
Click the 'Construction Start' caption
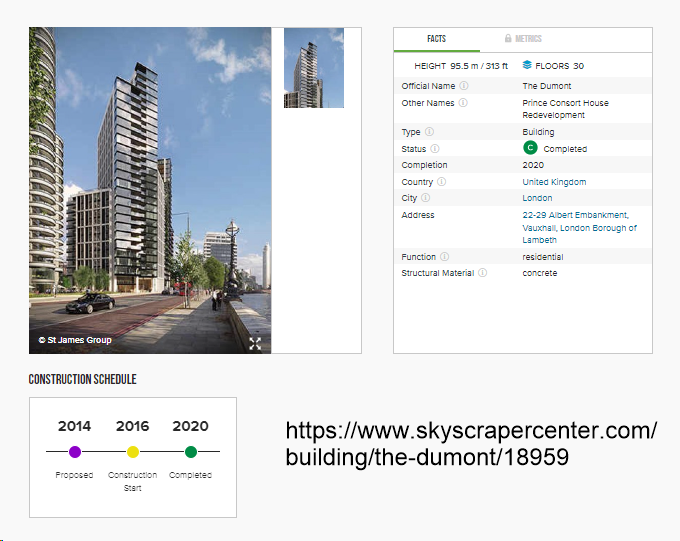coord(132,481)
